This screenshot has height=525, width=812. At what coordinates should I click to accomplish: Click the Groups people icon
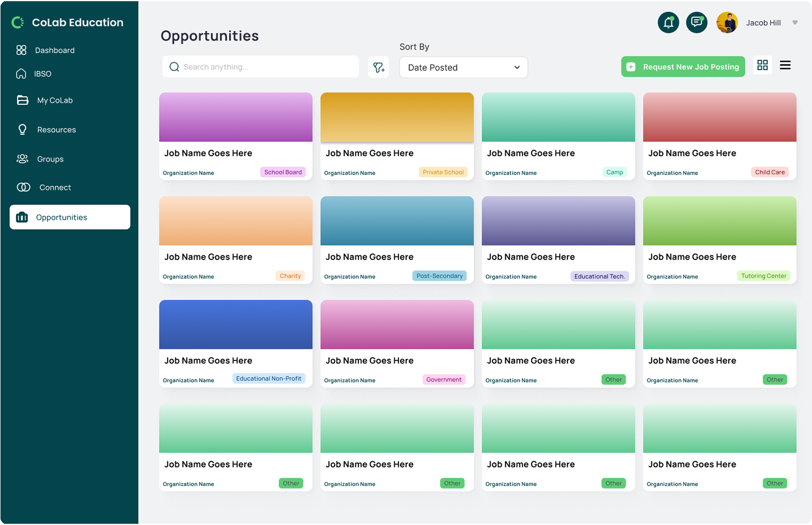coord(23,159)
